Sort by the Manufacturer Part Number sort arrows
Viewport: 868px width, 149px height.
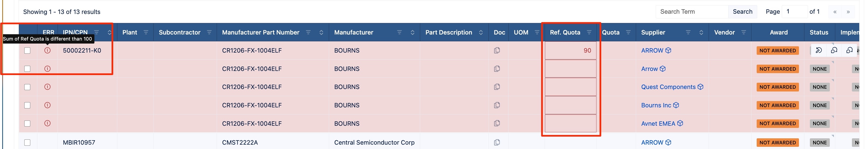pyautogui.click(x=321, y=32)
